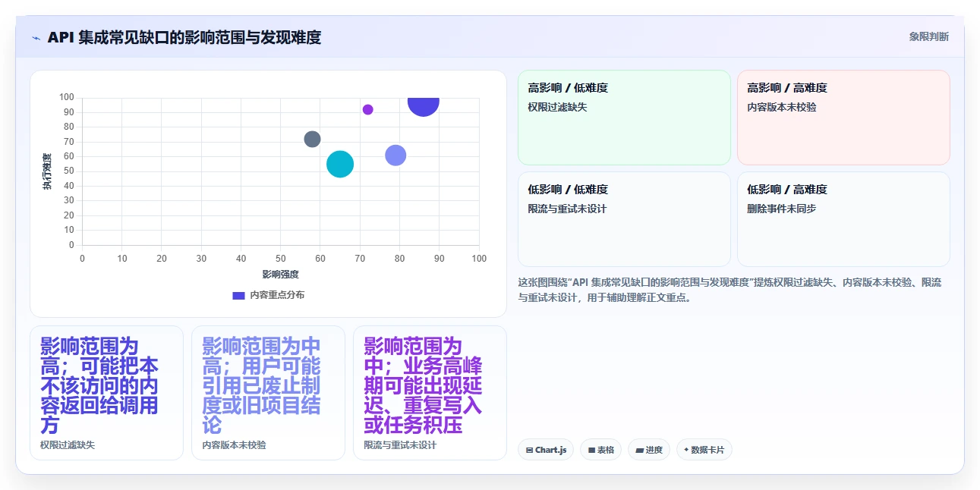980x490 pixels.
Task: Toggle the 内容重点分布 legend item
Action: (x=268, y=295)
